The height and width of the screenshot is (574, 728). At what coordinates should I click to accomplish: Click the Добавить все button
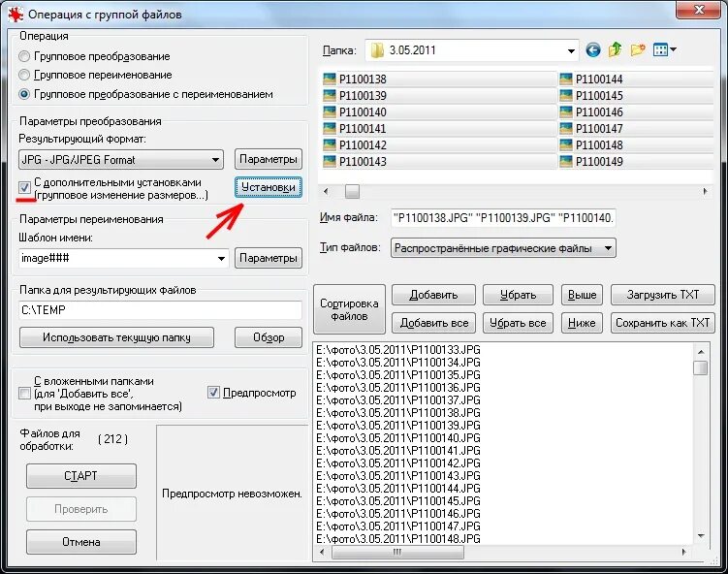click(x=433, y=323)
